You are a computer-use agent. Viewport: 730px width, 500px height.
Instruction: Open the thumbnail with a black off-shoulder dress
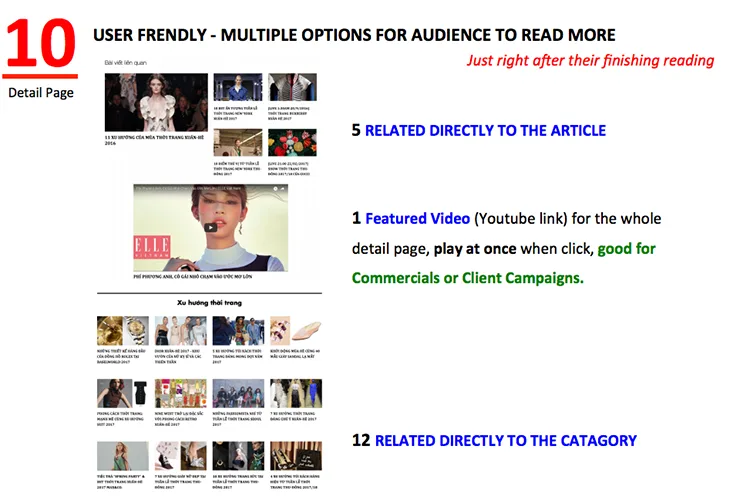[x=123, y=393]
